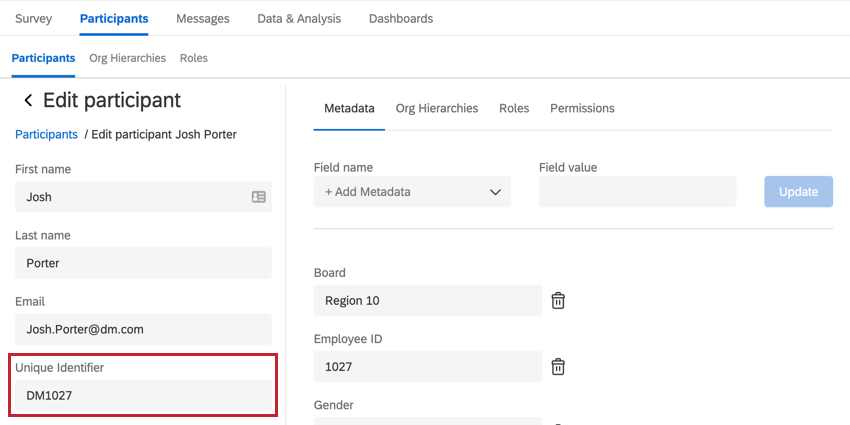This screenshot has width=850, height=425.
Task: Open the Data & Analysis tab
Action: [x=298, y=18]
